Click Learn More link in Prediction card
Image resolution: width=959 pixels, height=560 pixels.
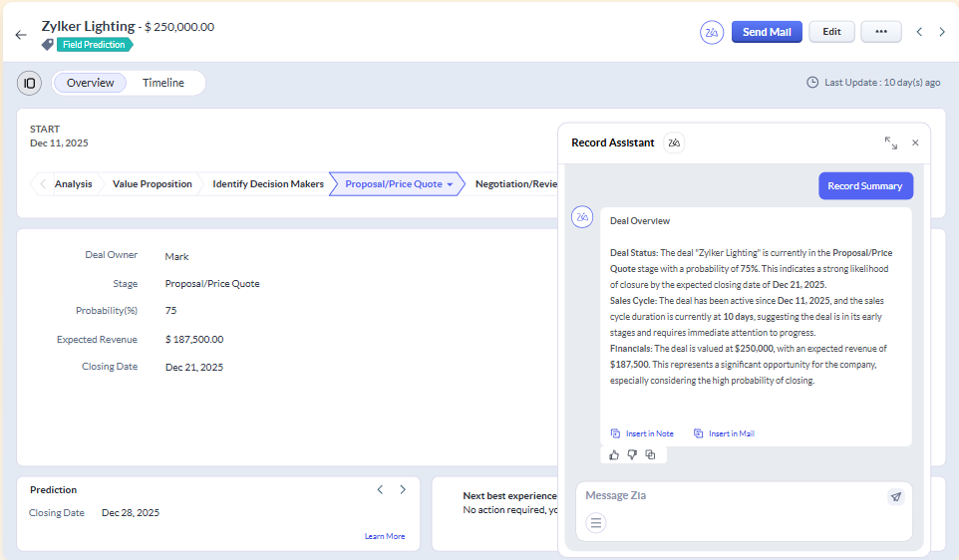tap(385, 536)
